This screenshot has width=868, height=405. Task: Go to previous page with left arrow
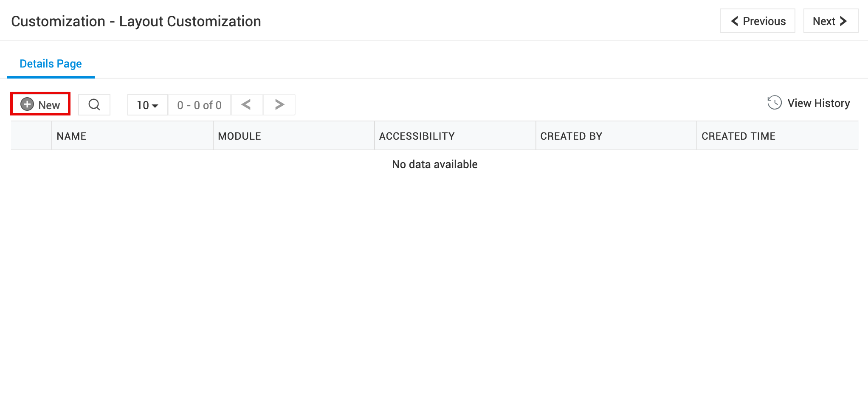click(247, 104)
